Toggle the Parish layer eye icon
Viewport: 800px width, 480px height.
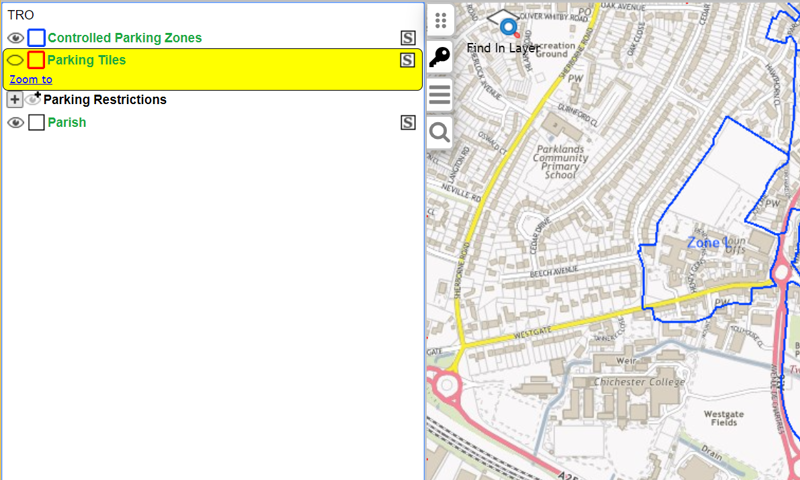[15, 123]
